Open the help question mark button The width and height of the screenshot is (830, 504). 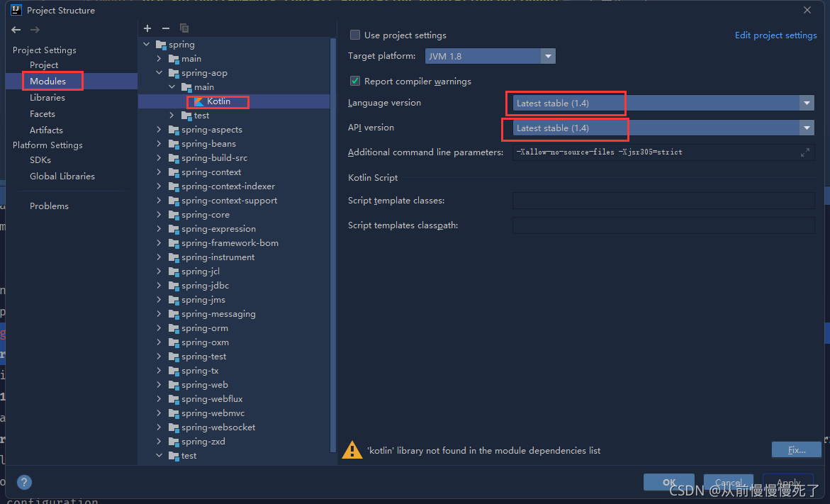coord(24,482)
